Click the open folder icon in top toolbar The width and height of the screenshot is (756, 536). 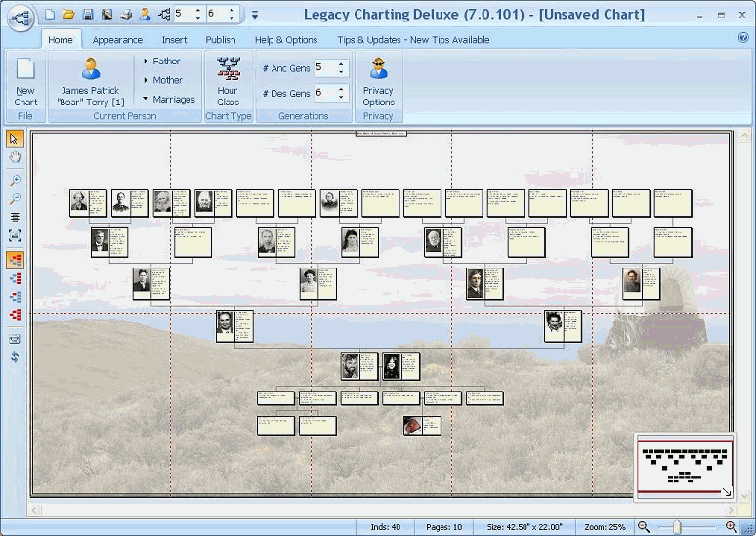pos(68,14)
